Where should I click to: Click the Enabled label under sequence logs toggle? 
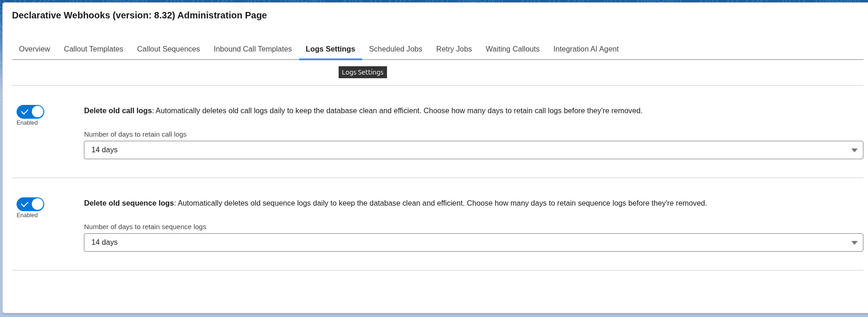pos(27,215)
